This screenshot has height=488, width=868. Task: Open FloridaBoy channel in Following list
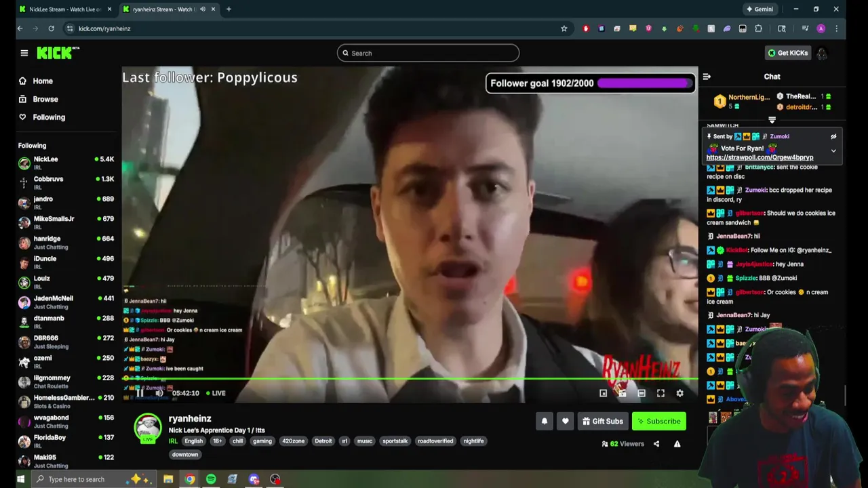66,441
